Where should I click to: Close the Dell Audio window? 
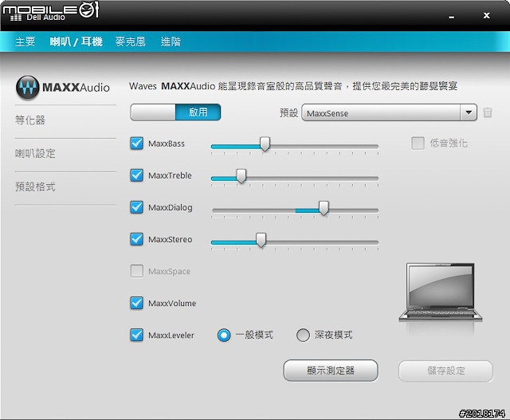487,15
